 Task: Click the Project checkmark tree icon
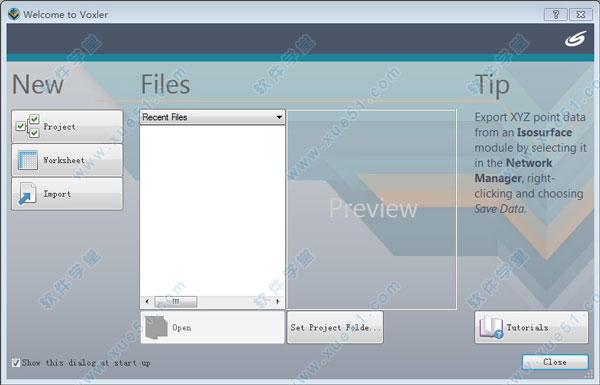click(27, 126)
